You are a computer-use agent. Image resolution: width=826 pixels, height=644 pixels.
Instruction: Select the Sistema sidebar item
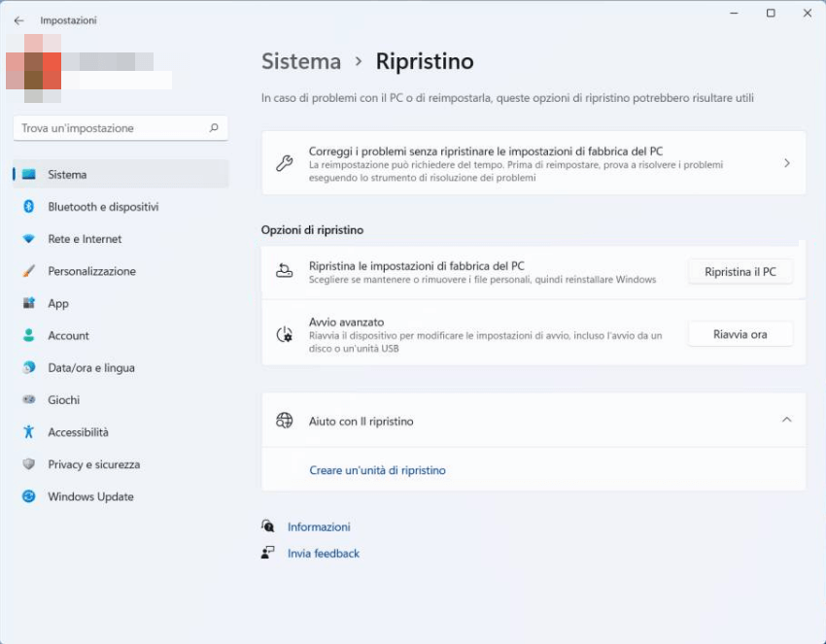(x=67, y=175)
